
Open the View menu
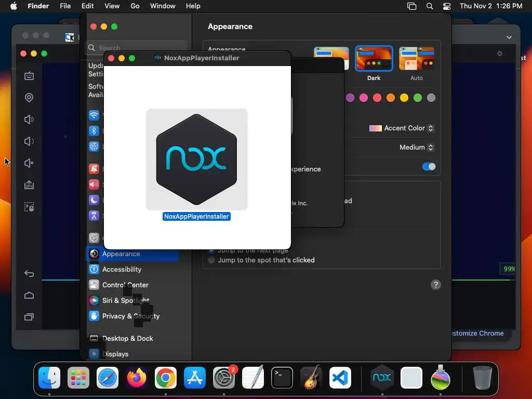pos(112,6)
